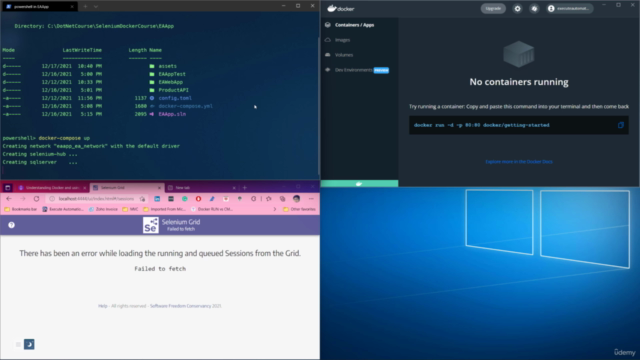640x360 pixels.
Task: Go forward in the browser
Action: pyautogui.click(x=22, y=199)
